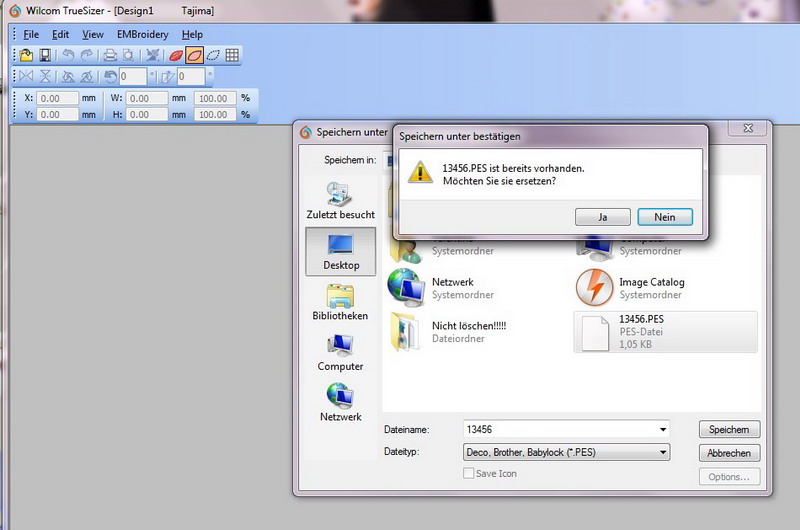The width and height of the screenshot is (800, 530).
Task: Toggle the grid display icon
Action: click(232, 55)
